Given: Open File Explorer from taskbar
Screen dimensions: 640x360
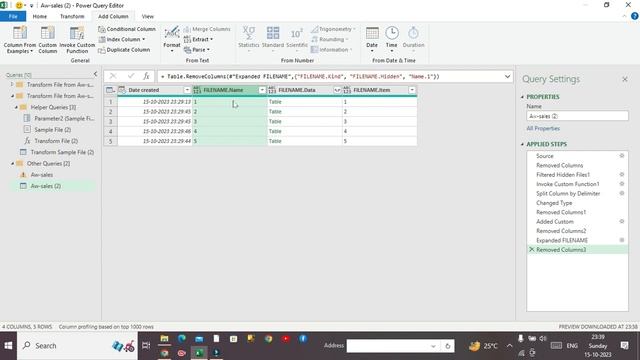Looking at the screenshot, I should coord(164,338).
